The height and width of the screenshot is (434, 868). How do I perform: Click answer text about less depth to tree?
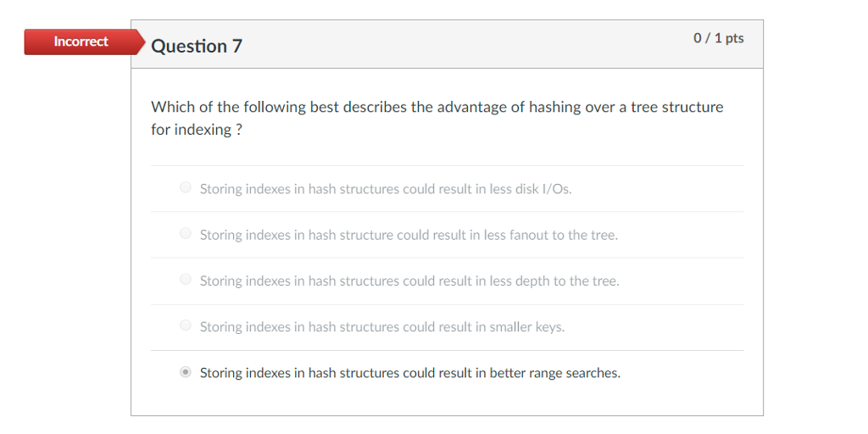[409, 281]
